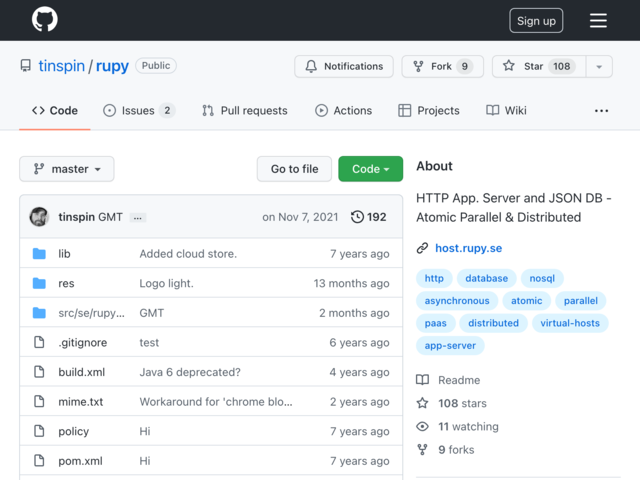Expand the green Code dropdown
The height and width of the screenshot is (480, 640).
point(371,169)
